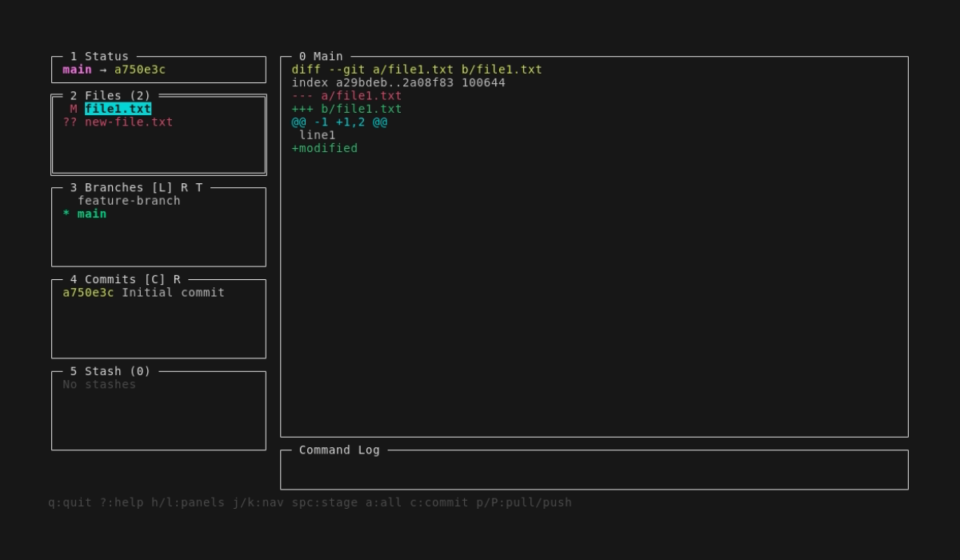Click the asterisk current-branch marker
The image size is (960, 560).
coord(66,214)
